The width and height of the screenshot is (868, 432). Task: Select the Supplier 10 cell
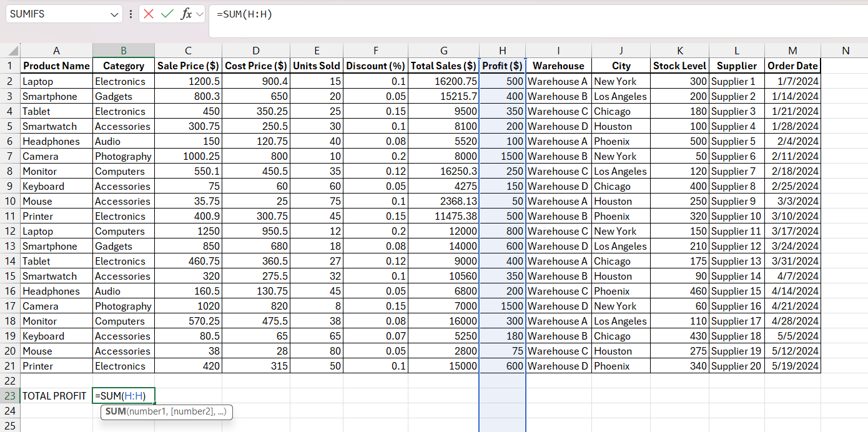[737, 216]
